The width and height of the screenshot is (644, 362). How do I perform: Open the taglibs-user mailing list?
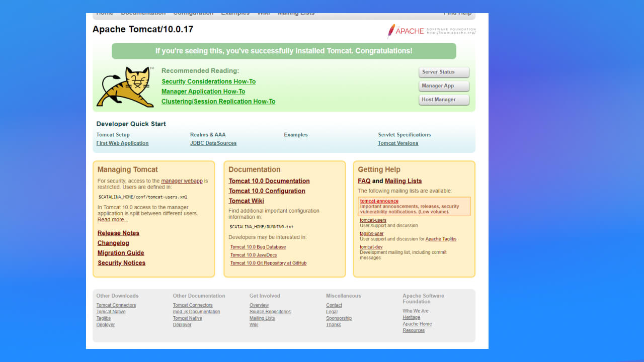click(371, 234)
